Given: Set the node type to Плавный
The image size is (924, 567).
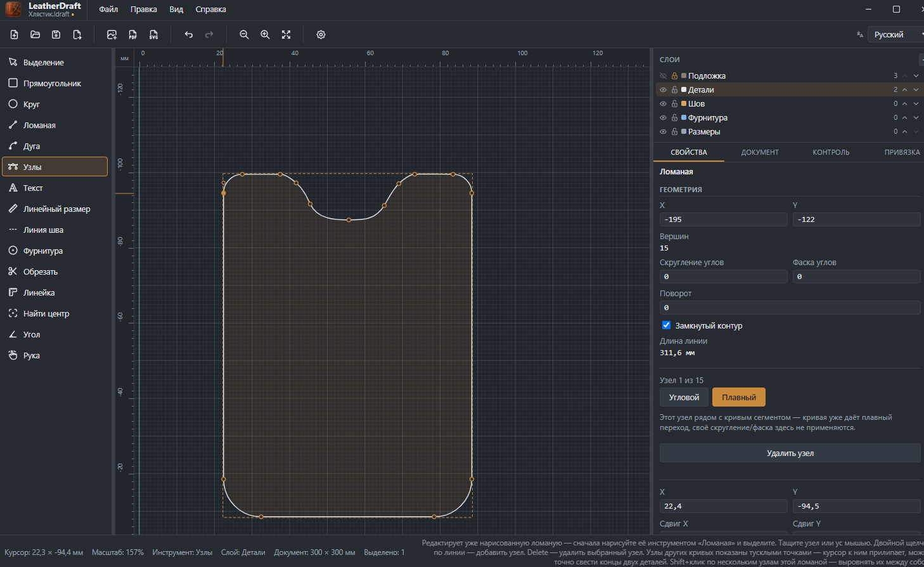Looking at the screenshot, I should pyautogui.click(x=739, y=398).
